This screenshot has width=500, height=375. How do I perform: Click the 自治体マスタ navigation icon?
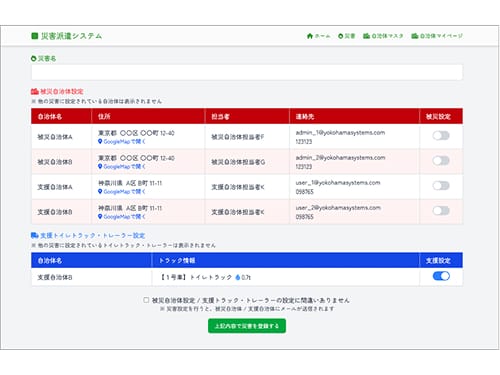pyautogui.click(x=366, y=36)
